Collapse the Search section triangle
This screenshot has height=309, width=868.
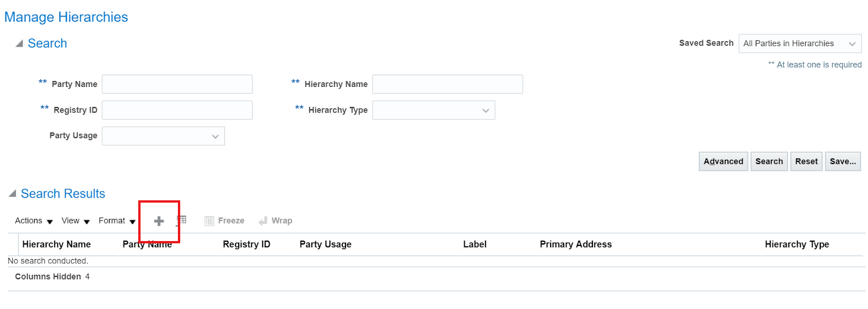[x=19, y=43]
